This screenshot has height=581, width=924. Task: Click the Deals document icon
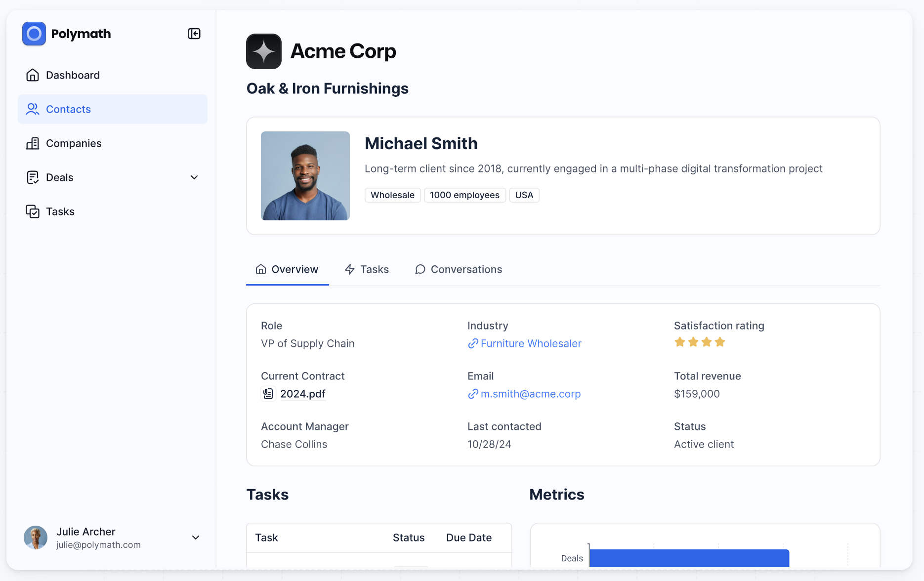[33, 177]
